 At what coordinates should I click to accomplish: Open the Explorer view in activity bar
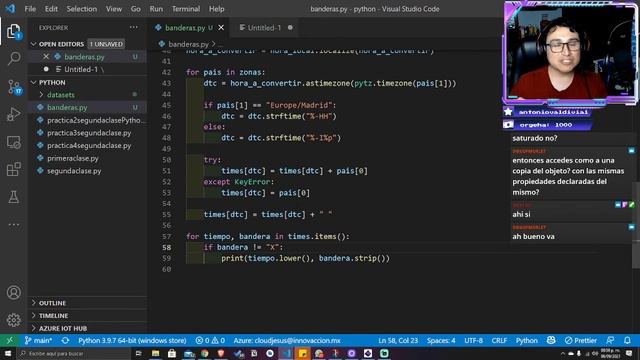point(13,31)
